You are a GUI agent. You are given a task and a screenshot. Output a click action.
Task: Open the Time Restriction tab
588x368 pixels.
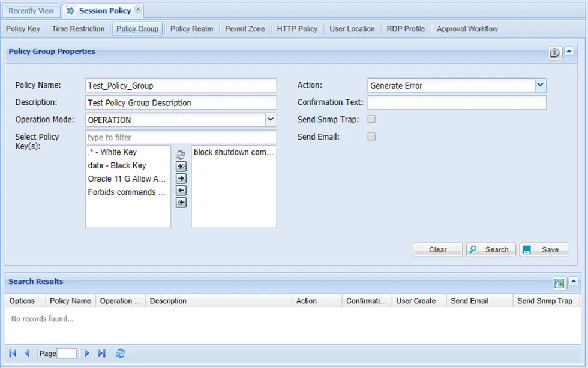pos(79,29)
